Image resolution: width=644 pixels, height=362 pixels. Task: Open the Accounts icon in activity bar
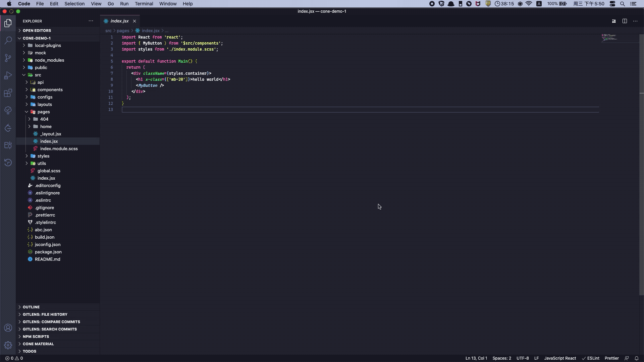pyautogui.click(x=8, y=328)
